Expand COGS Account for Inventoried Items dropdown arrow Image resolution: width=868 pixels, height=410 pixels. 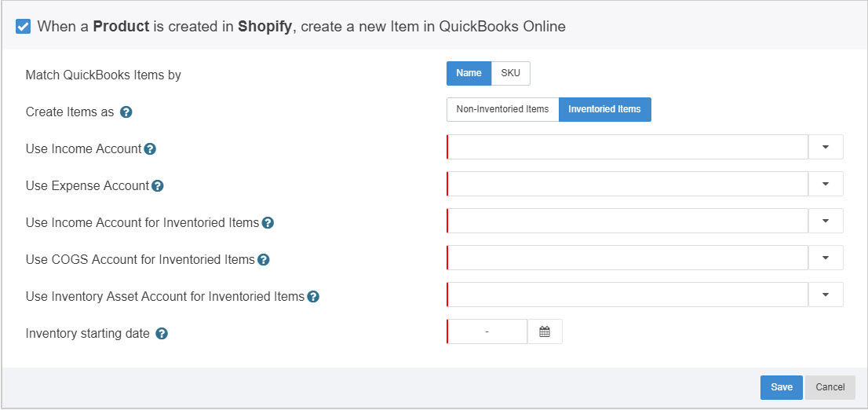point(826,258)
